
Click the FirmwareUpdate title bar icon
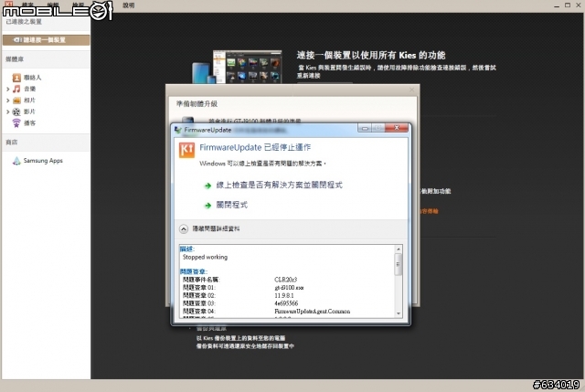178,130
